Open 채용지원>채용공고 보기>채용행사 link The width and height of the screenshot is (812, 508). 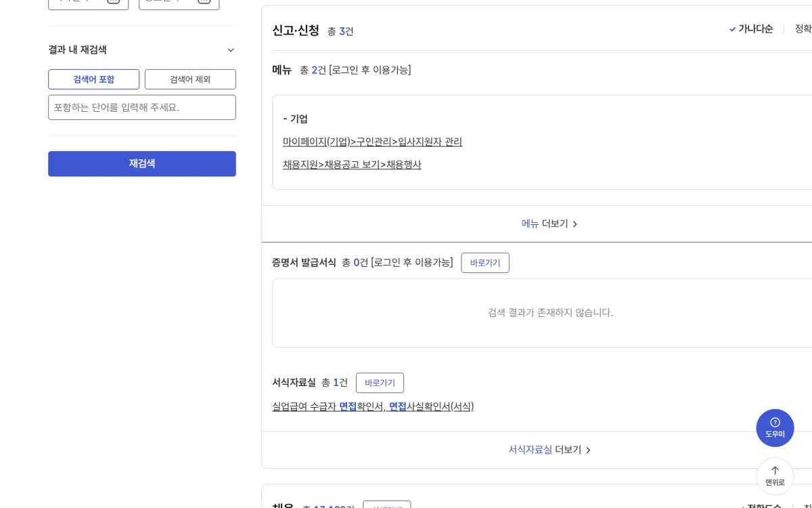point(352,165)
